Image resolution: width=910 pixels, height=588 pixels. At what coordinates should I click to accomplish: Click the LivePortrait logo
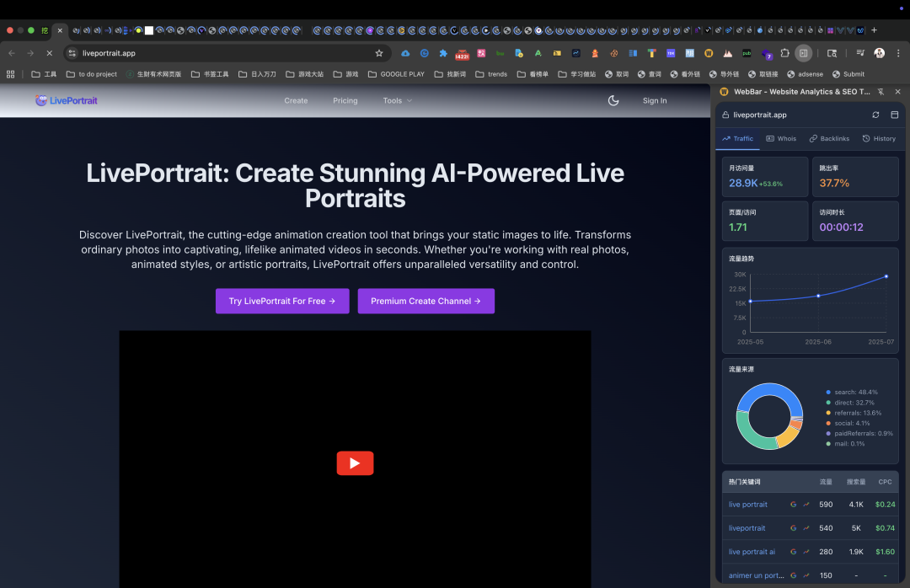click(67, 100)
